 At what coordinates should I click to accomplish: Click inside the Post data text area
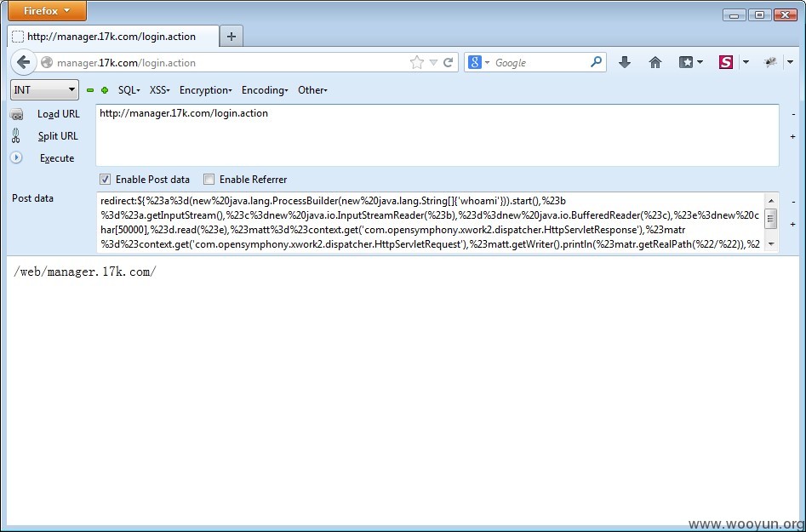[x=431, y=222]
